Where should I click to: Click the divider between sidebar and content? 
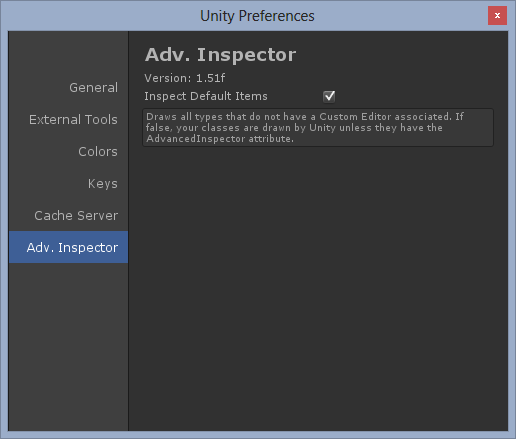pos(128,231)
